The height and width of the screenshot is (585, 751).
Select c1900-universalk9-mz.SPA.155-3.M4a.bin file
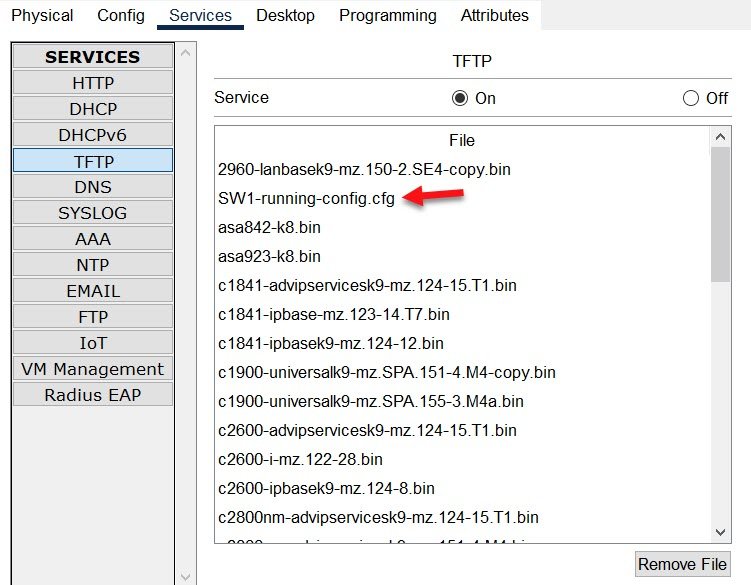[x=371, y=401]
